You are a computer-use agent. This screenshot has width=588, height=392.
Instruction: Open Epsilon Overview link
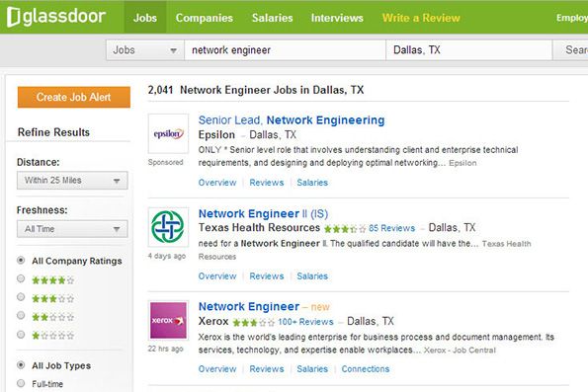pyautogui.click(x=217, y=183)
